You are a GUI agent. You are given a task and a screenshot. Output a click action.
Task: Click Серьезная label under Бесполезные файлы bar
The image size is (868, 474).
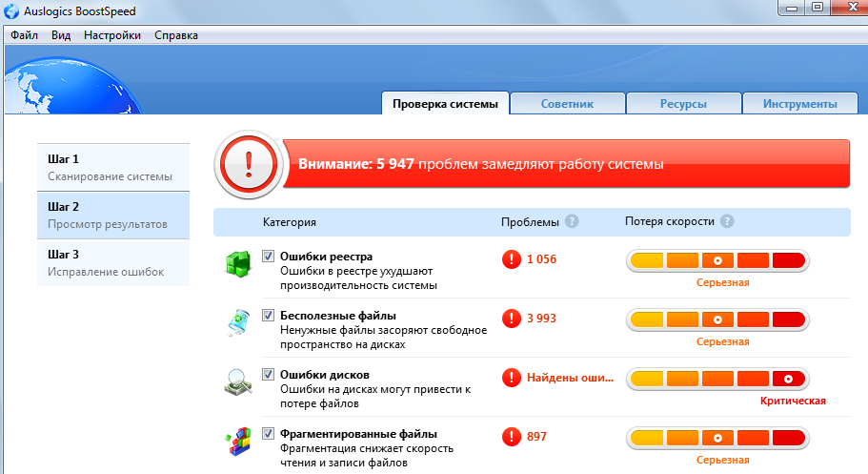[723, 342]
